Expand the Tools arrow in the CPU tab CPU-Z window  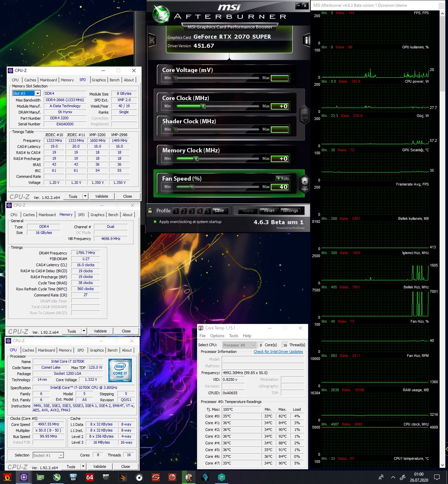click(x=83, y=467)
